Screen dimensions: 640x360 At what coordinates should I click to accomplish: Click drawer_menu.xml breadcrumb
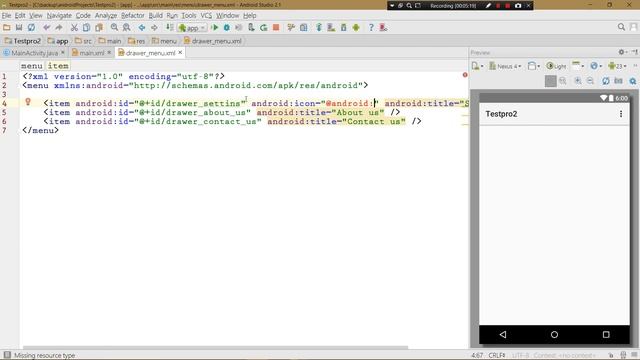tap(213, 41)
